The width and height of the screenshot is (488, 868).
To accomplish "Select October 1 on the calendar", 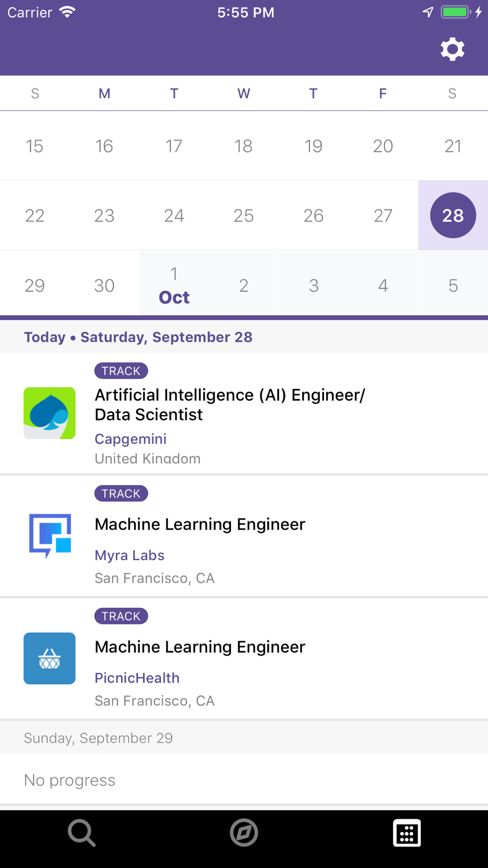I will click(x=174, y=286).
